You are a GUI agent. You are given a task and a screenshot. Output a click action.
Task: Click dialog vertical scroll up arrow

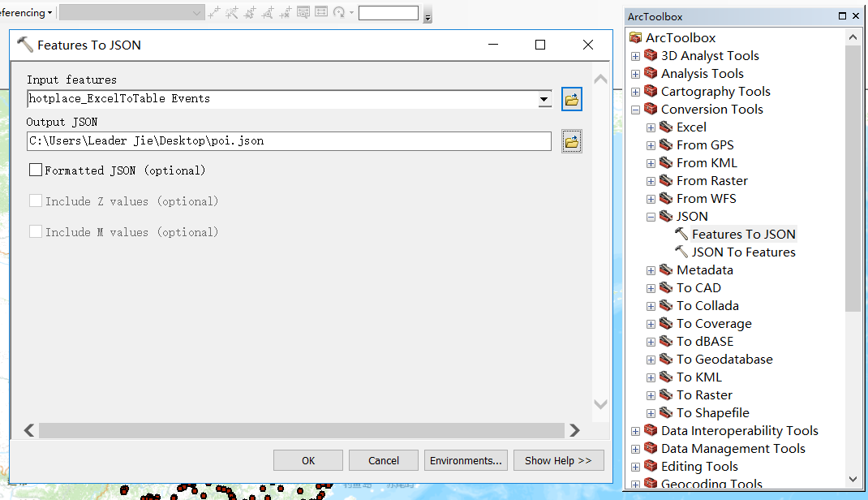tap(600, 80)
